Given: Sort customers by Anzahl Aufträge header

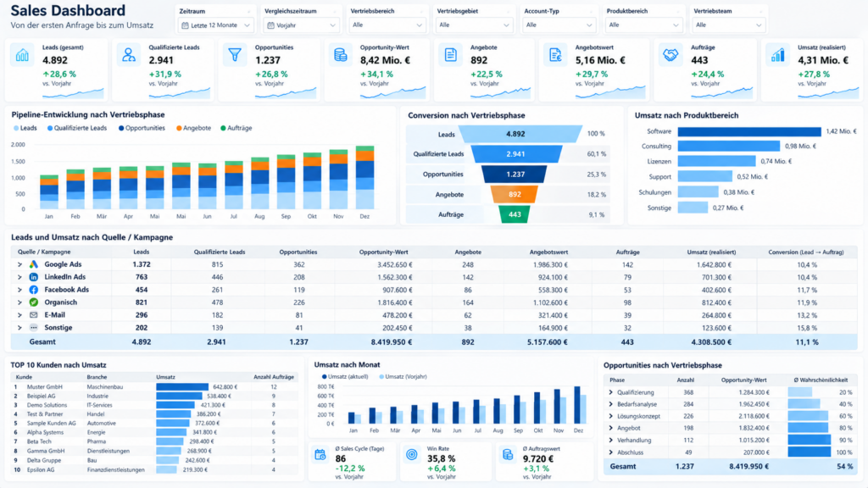Looking at the screenshot, I should click(274, 377).
